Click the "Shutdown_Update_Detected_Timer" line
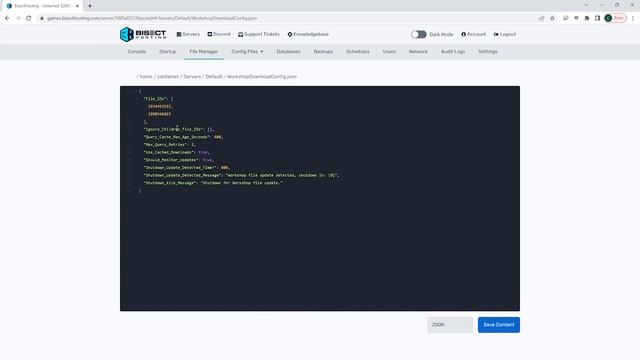The width and height of the screenshot is (640, 360). tap(187, 168)
